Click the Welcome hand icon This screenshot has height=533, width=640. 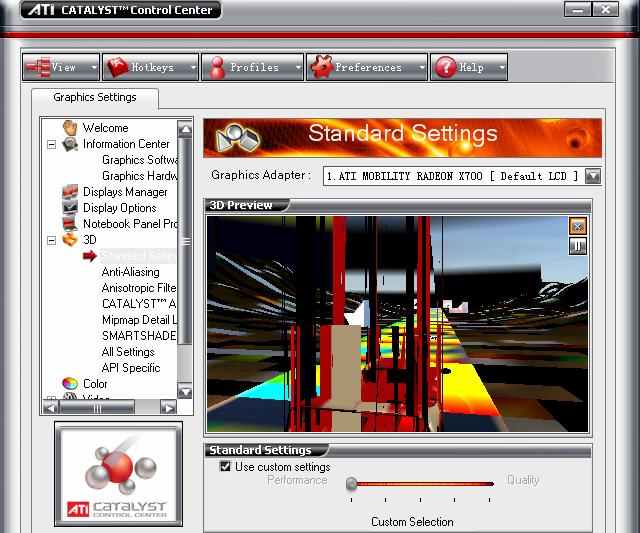(x=70, y=128)
